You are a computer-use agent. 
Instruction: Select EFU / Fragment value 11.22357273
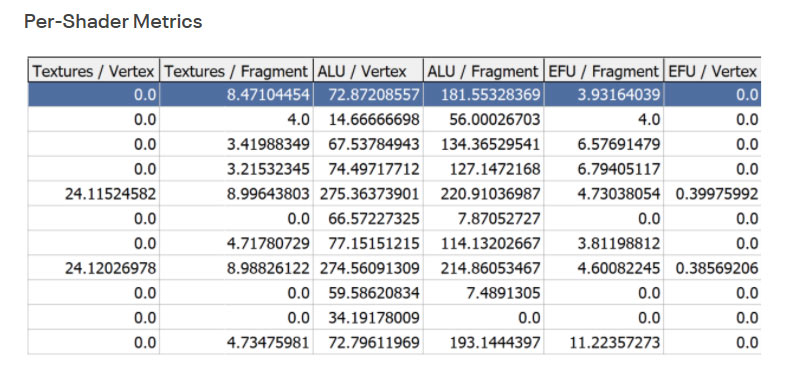[x=604, y=342]
